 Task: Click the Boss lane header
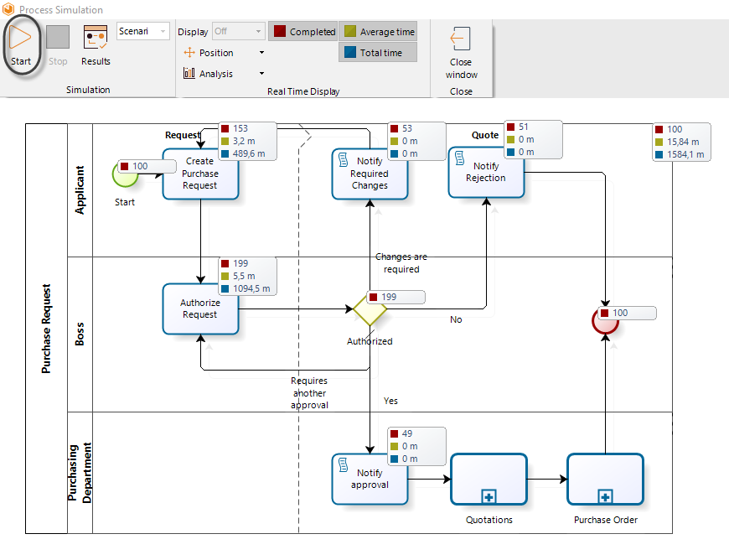(x=80, y=334)
